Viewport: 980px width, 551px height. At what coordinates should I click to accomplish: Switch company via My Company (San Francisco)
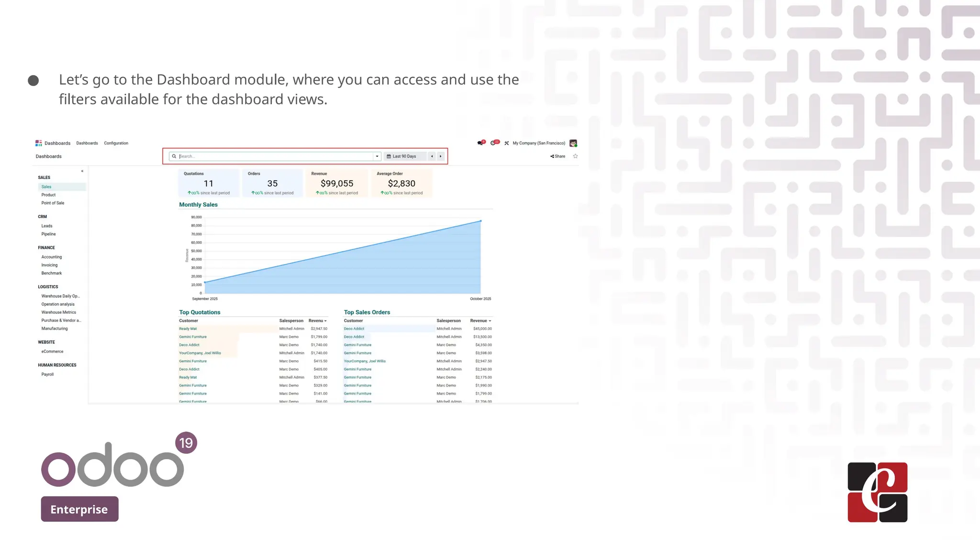click(539, 143)
